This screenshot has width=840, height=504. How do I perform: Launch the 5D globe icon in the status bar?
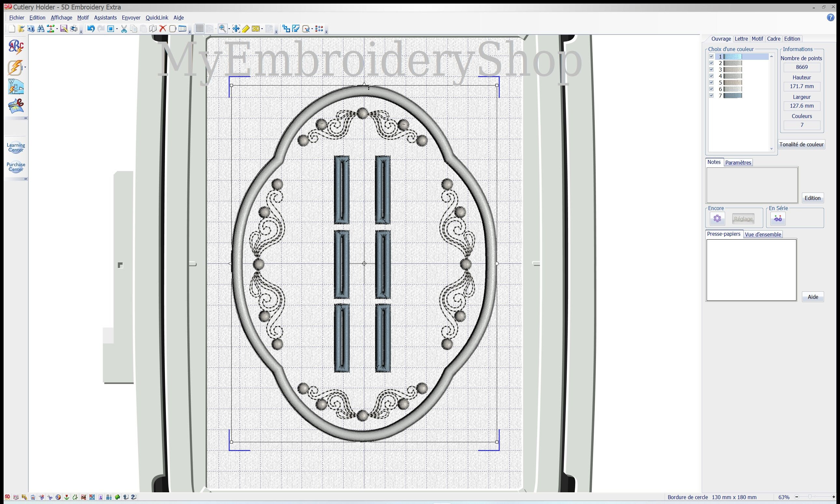pyautogui.click(x=58, y=497)
